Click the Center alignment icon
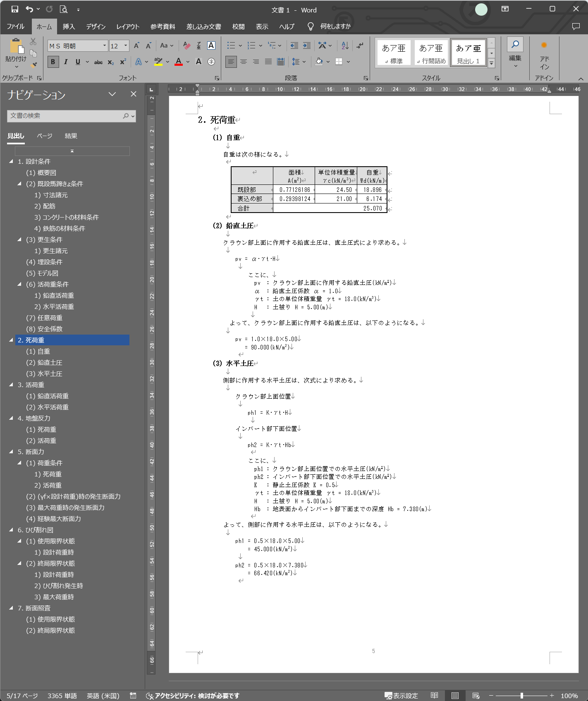Image resolution: width=588 pixels, height=701 pixels. [244, 62]
